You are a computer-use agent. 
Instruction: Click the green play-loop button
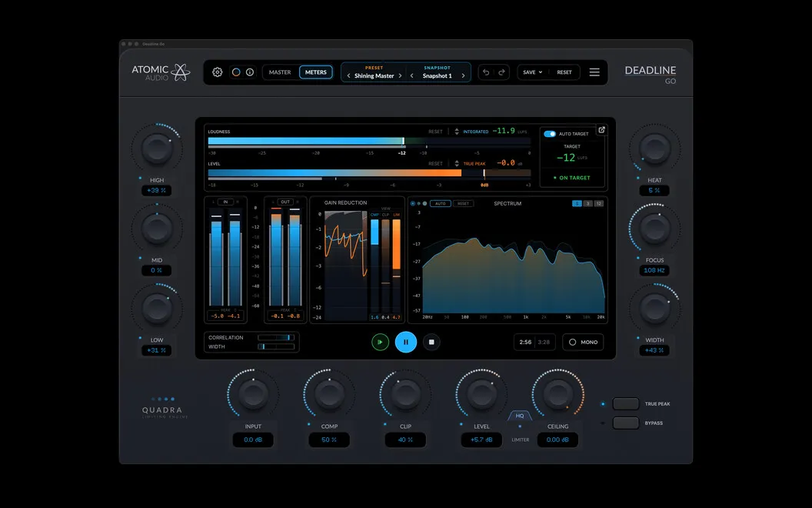[380, 342]
